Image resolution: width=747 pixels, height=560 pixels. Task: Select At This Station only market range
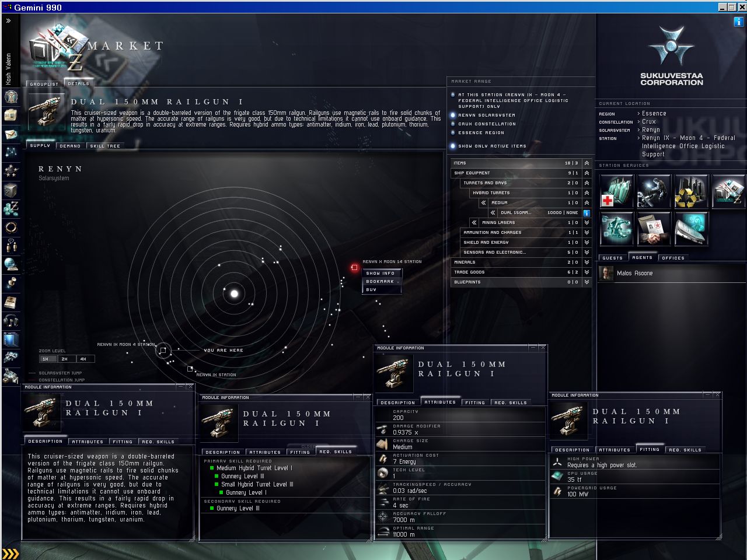pyautogui.click(x=453, y=94)
